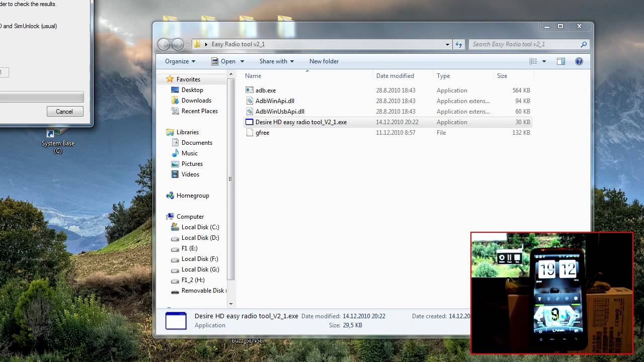Click the gfree file name
This screenshot has height=362, width=644.
click(x=262, y=133)
